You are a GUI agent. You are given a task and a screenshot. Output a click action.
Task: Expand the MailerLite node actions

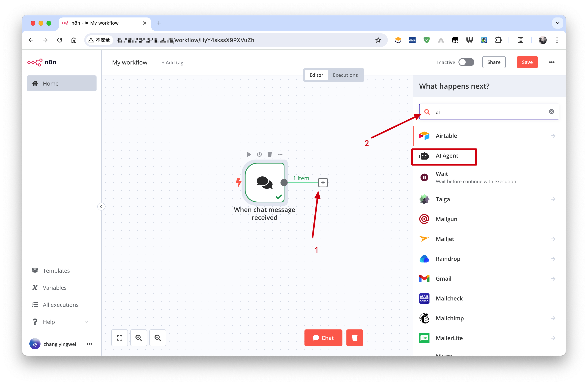point(553,338)
